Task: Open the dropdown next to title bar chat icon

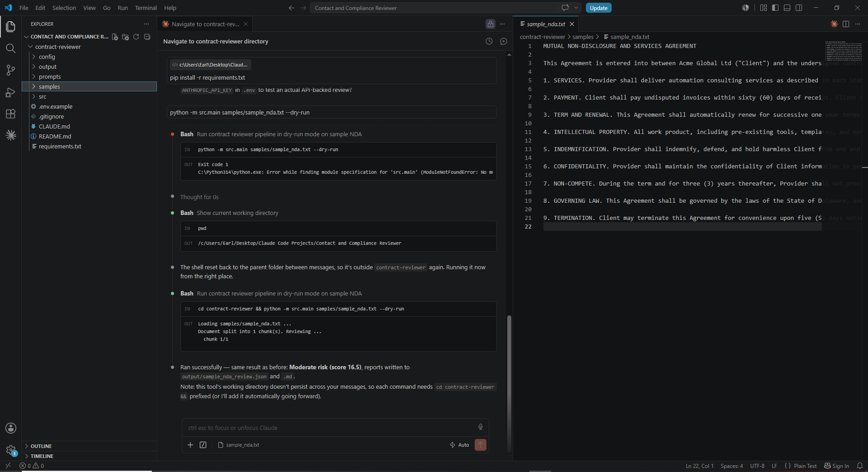Action: [576, 8]
